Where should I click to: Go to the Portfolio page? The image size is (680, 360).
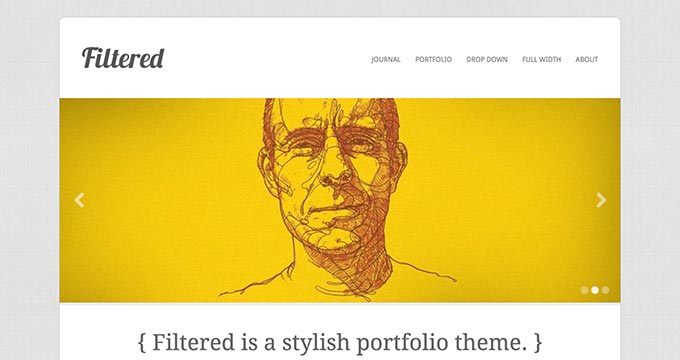[x=433, y=59]
